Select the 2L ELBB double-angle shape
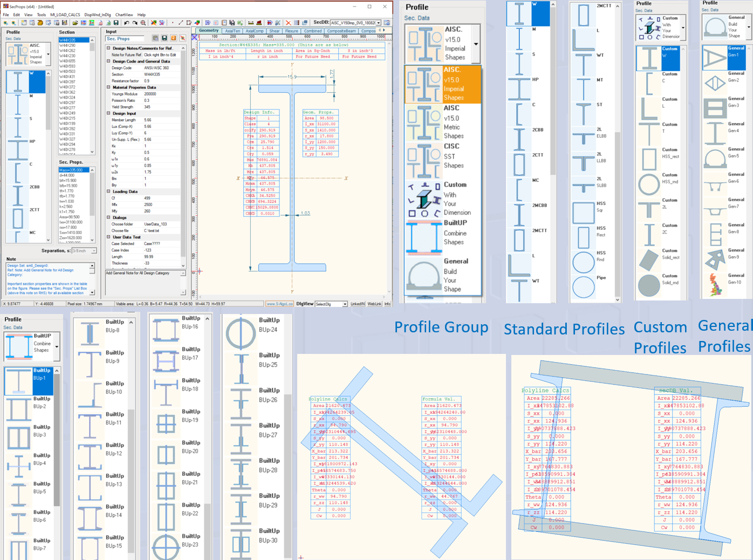753x560 pixels. pos(584,138)
